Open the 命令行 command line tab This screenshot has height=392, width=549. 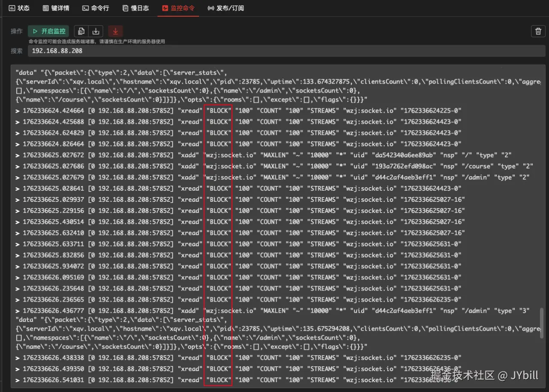click(x=96, y=8)
